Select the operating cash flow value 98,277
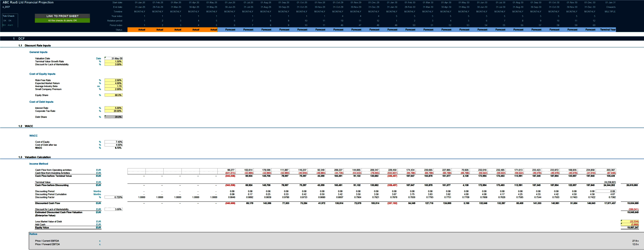This screenshot has width=644, height=252. (231, 170)
